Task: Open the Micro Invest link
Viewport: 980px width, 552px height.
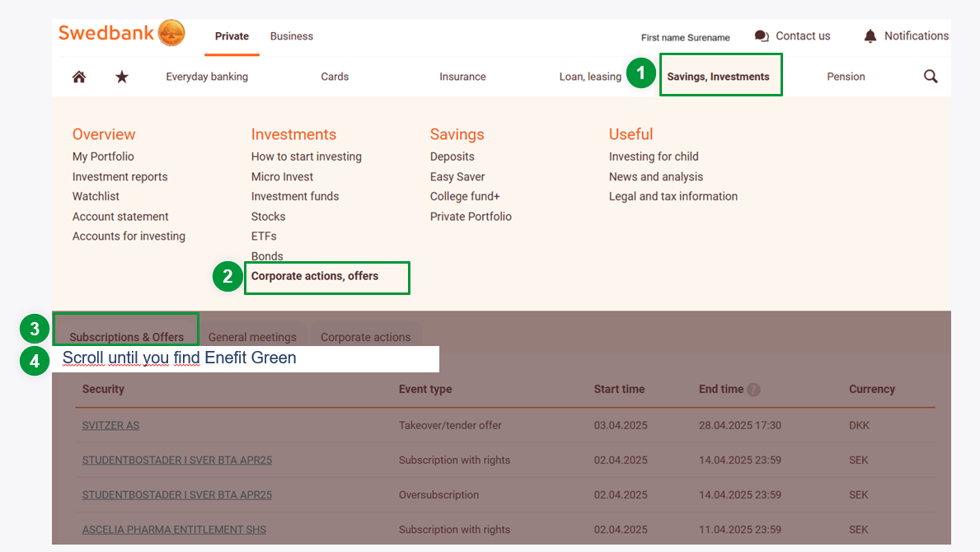Action: pos(282,176)
